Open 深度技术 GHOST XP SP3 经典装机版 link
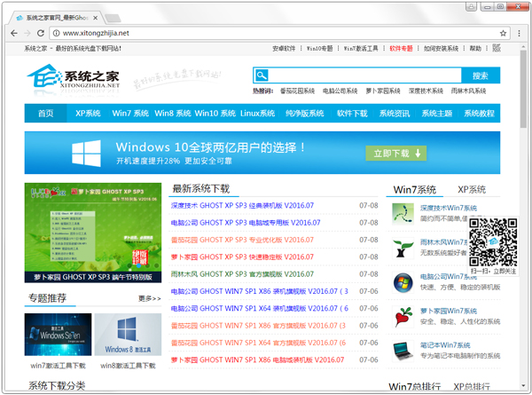Image resolution: width=532 pixels, height=395 pixels. click(x=242, y=205)
